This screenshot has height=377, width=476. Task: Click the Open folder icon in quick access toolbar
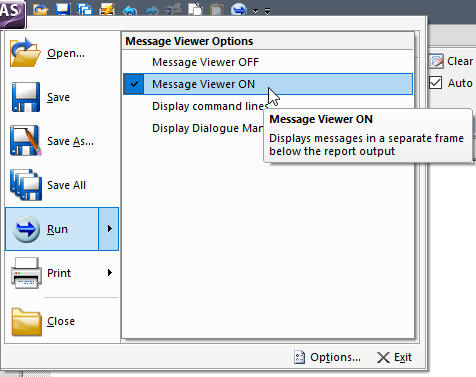point(41,9)
